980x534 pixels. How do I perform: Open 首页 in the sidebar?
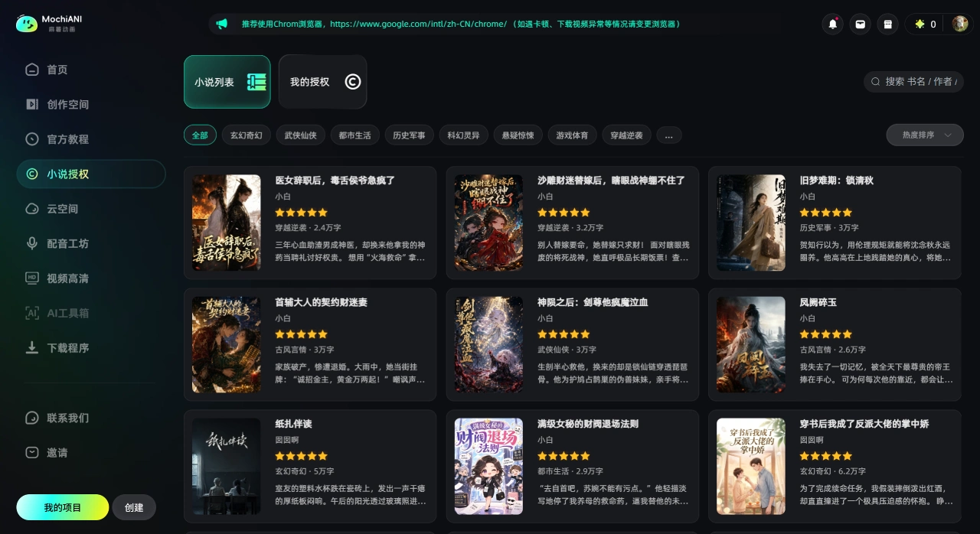tap(90, 70)
